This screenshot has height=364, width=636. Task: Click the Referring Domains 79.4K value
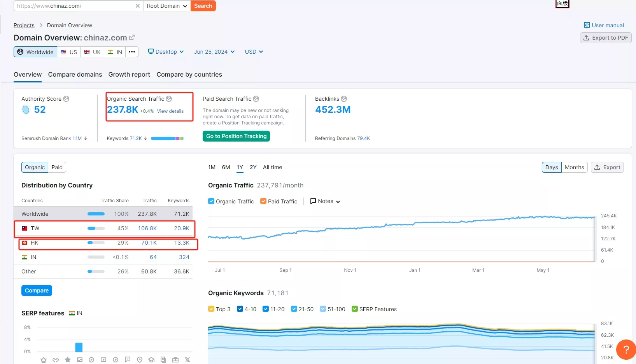364,138
